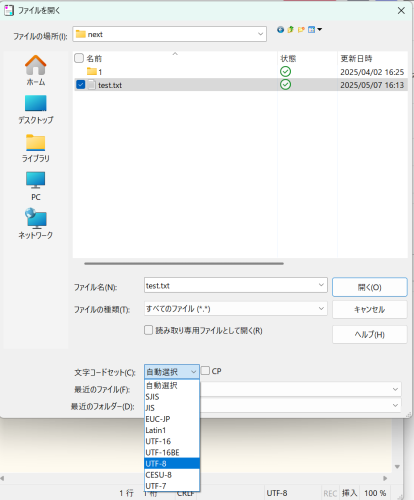
Task: Uncheck the test.txt file checkbox
Action: (81, 84)
